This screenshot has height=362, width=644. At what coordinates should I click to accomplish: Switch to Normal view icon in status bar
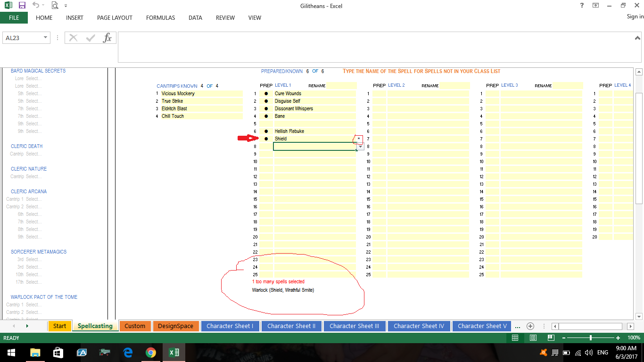(x=515, y=338)
